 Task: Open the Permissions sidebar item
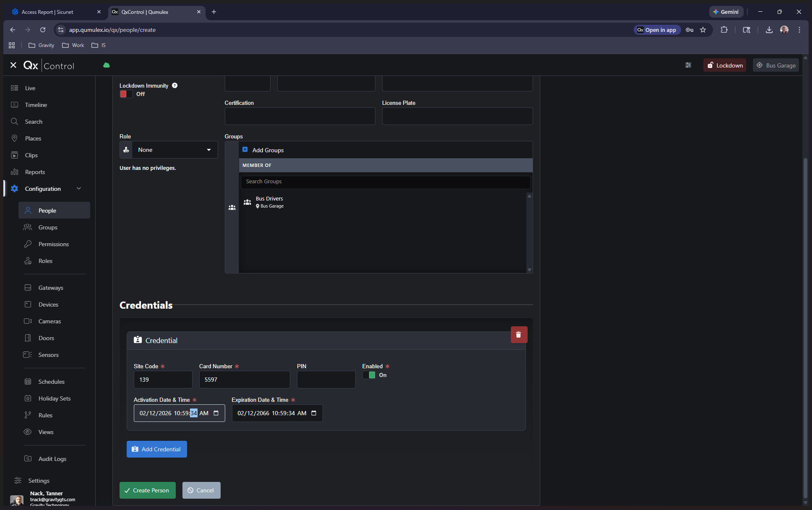pyautogui.click(x=53, y=244)
